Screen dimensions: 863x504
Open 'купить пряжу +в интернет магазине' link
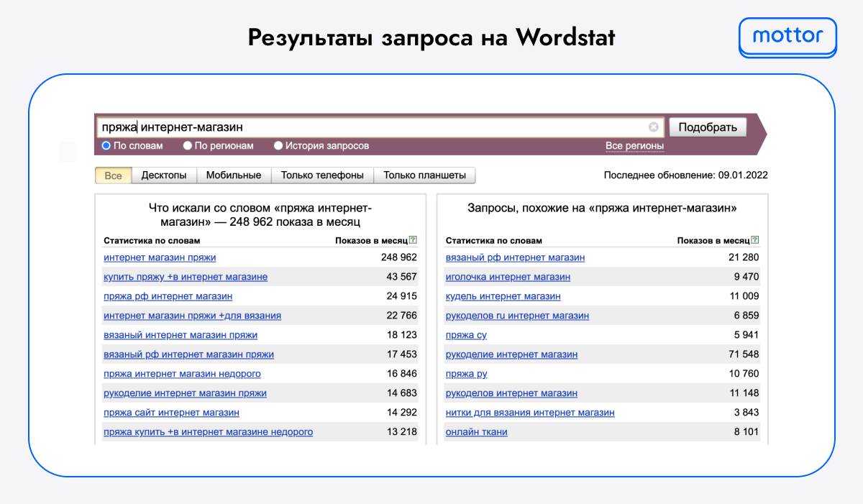pos(186,277)
